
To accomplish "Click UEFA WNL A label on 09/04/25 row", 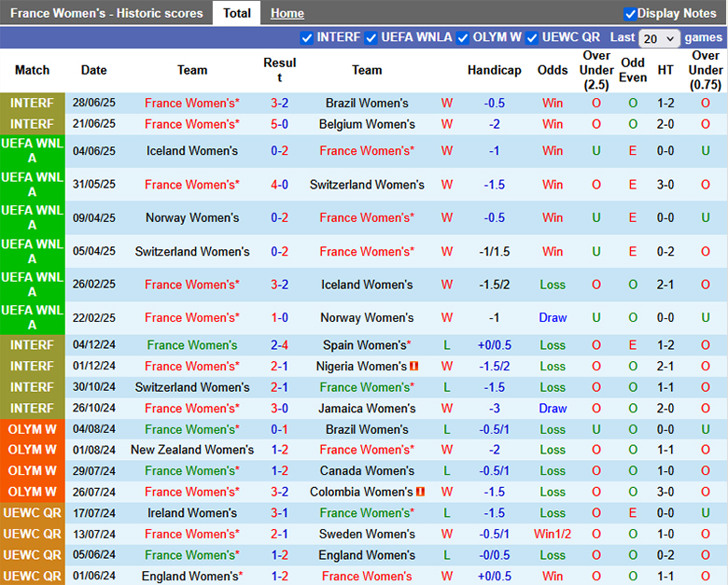I will coord(32,217).
